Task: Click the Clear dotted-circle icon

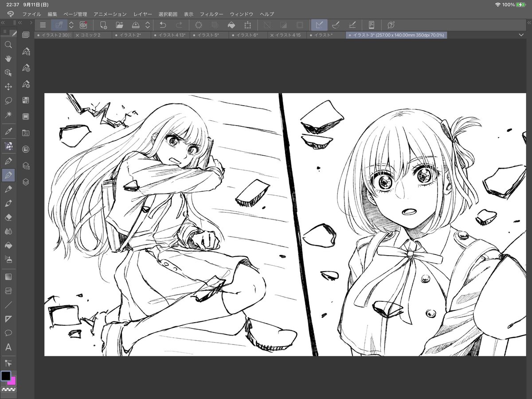Action: click(199, 25)
